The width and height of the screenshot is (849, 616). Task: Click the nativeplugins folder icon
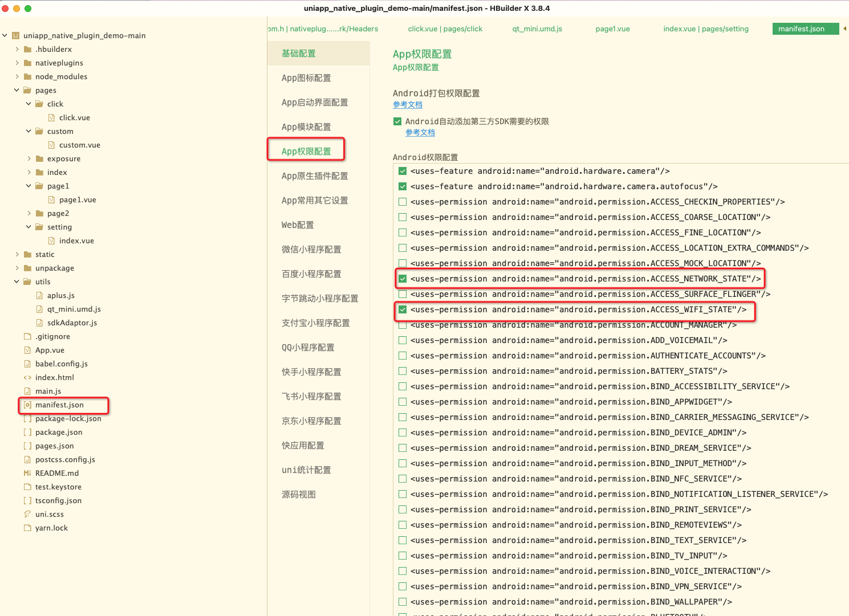tap(27, 63)
